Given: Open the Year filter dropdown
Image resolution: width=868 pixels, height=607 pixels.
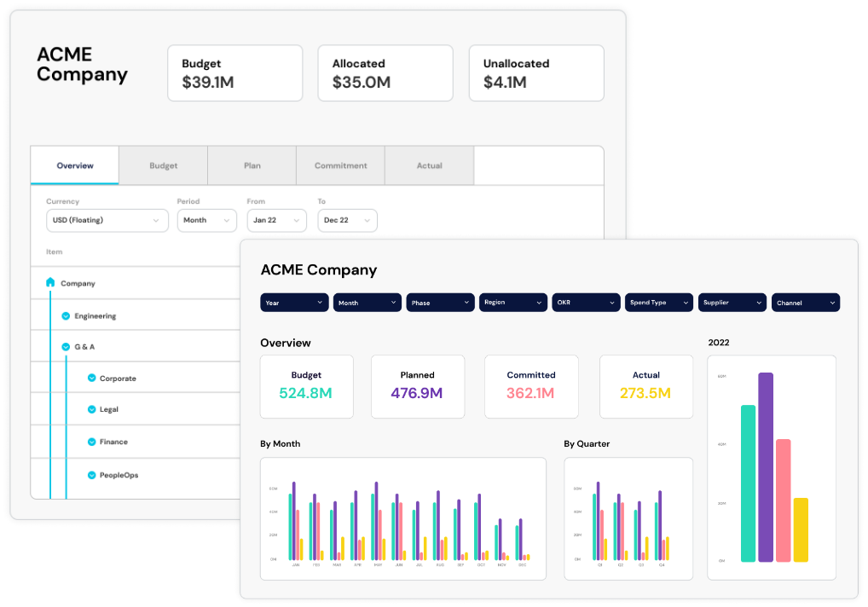Looking at the screenshot, I should [x=294, y=303].
